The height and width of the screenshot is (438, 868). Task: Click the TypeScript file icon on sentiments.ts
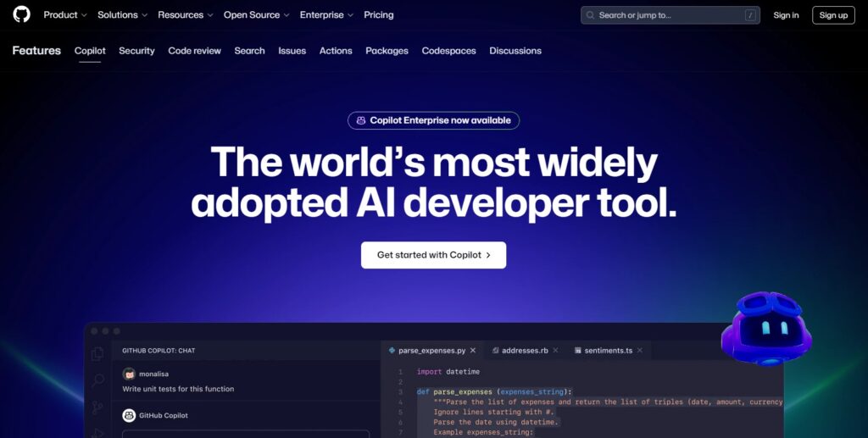[578, 351]
